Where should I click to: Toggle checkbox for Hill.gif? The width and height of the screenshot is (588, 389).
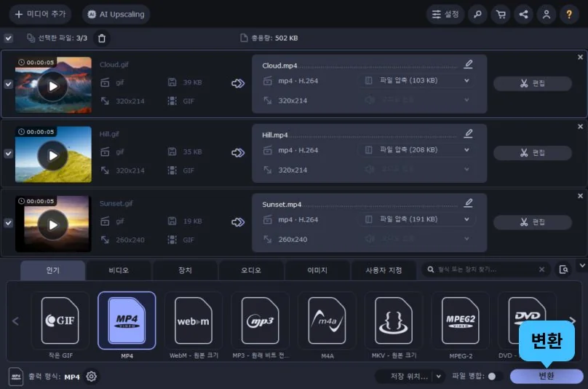click(x=8, y=154)
